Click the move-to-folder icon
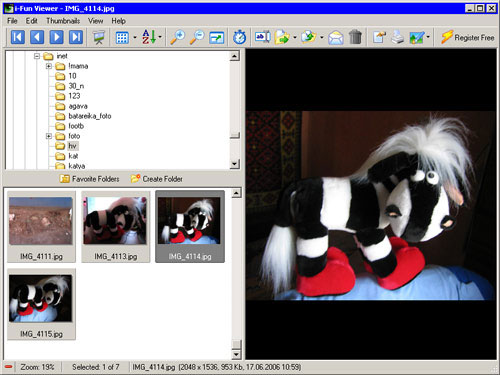The image size is (500, 375). (309, 37)
